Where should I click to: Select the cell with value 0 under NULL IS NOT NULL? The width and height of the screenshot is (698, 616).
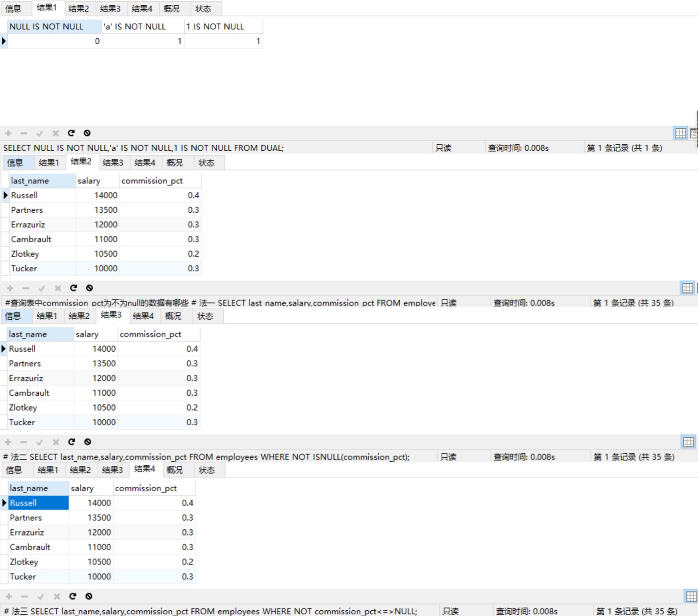tap(55, 41)
